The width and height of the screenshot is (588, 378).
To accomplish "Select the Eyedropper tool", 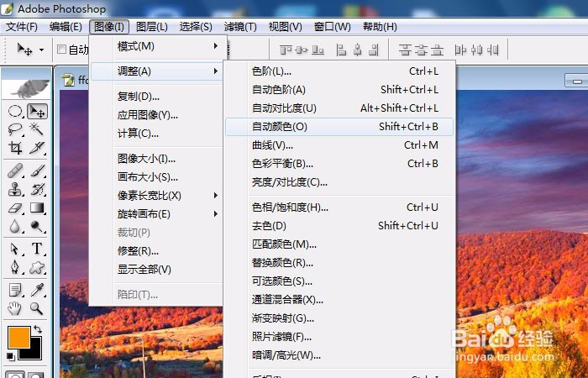I will click(x=37, y=290).
